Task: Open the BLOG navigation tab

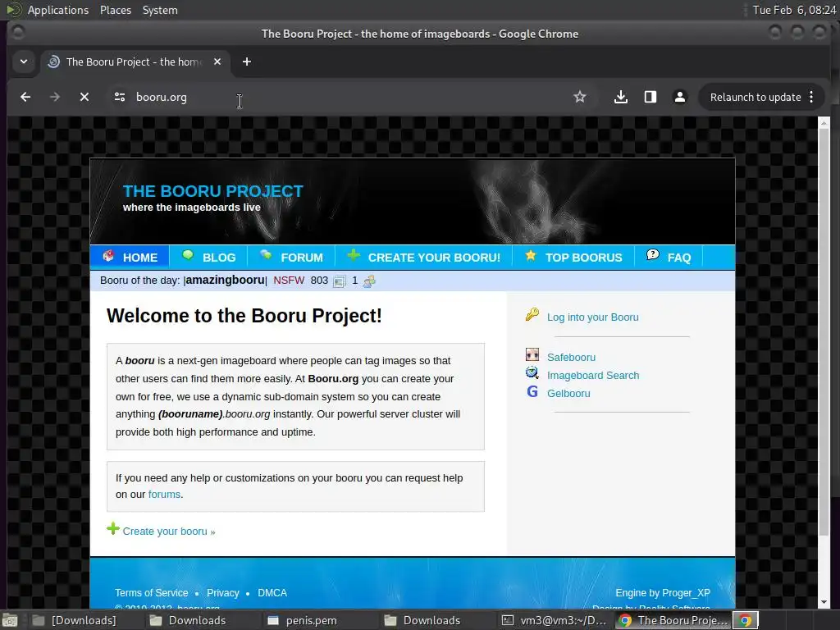Action: tap(208, 257)
